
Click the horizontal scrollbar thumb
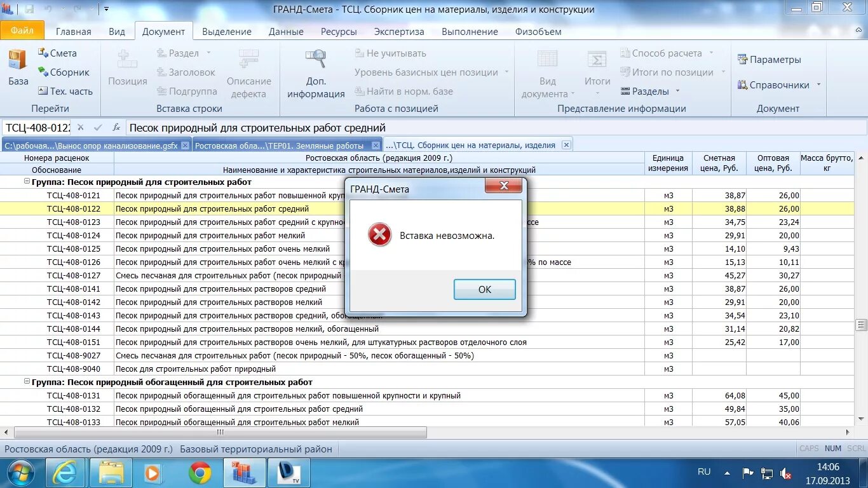(x=220, y=433)
